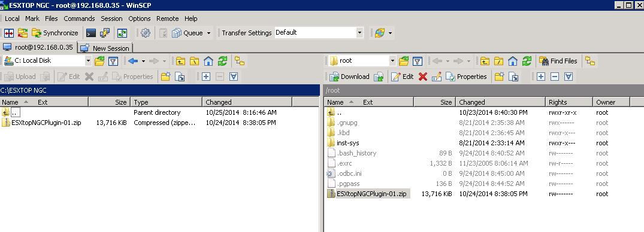644x232 pixels.
Task: Click the remote panel open directory icon
Action: pyautogui.click(x=404, y=61)
